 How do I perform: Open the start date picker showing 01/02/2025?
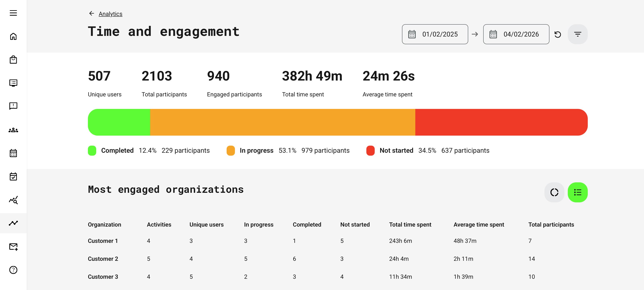click(x=435, y=34)
